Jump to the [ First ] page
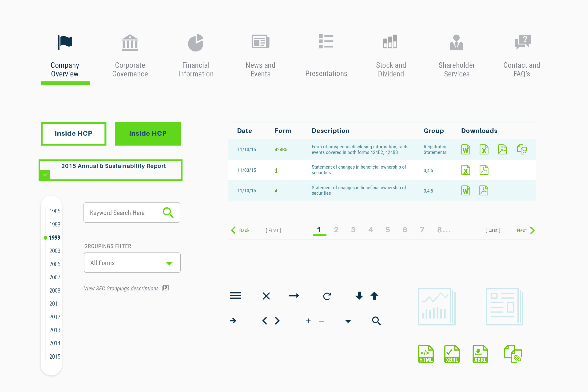This screenshot has width=588, height=392. [273, 230]
